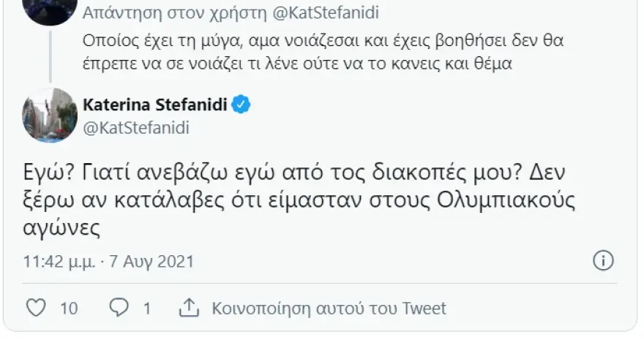Click the blue verified badge
The height and width of the screenshot is (340, 644).
tap(242, 105)
